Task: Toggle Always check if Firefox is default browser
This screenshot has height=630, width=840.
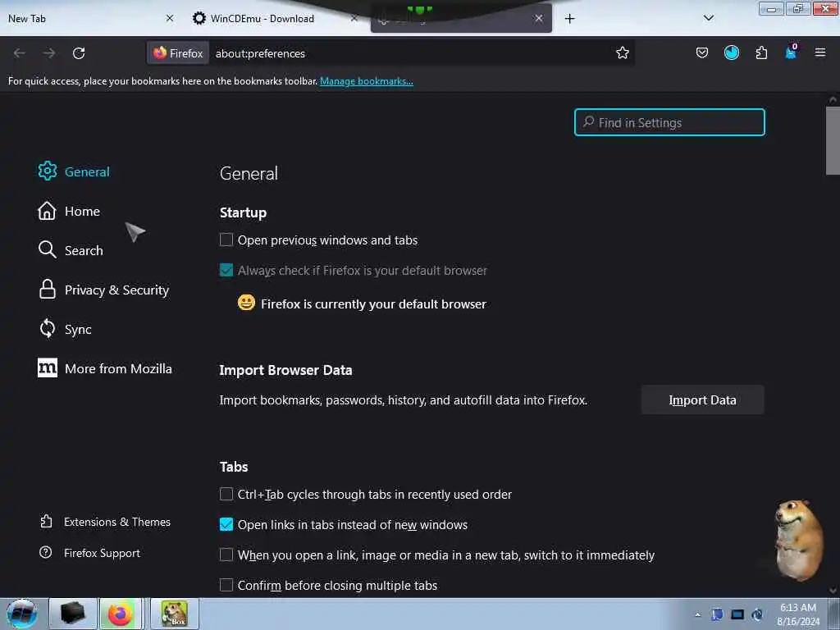Action: pyautogui.click(x=226, y=270)
